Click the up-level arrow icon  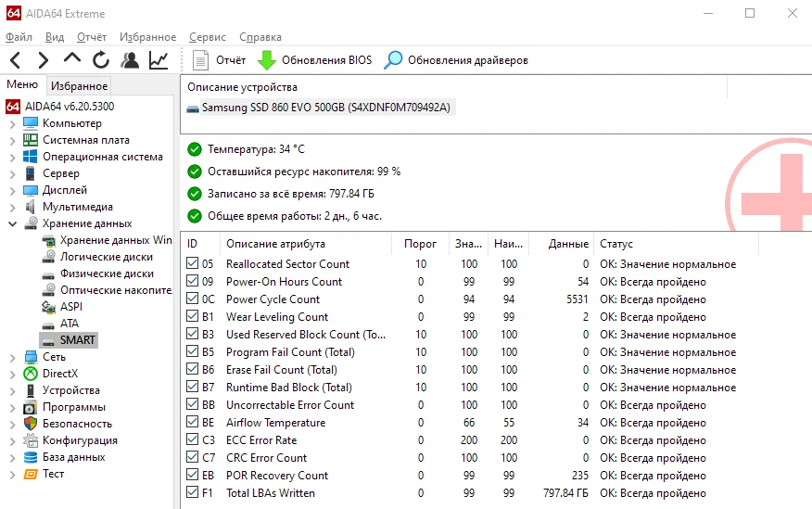click(x=72, y=58)
